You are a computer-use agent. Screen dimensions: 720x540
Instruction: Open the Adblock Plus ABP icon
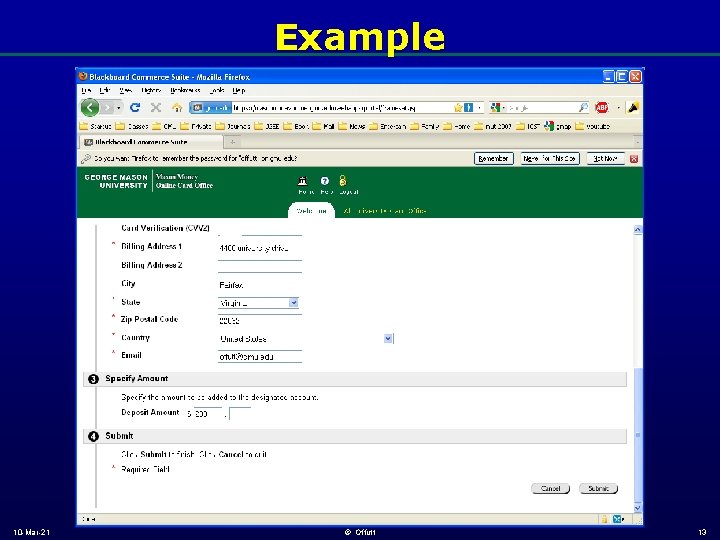[602, 107]
